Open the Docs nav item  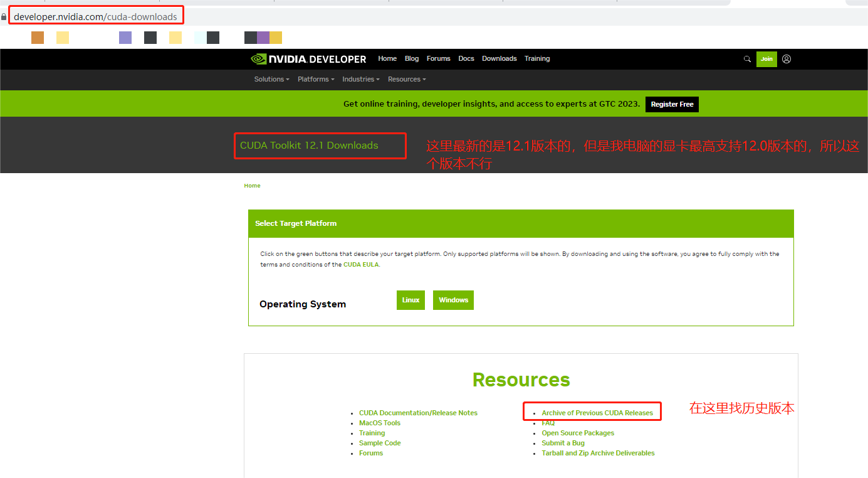(x=466, y=58)
